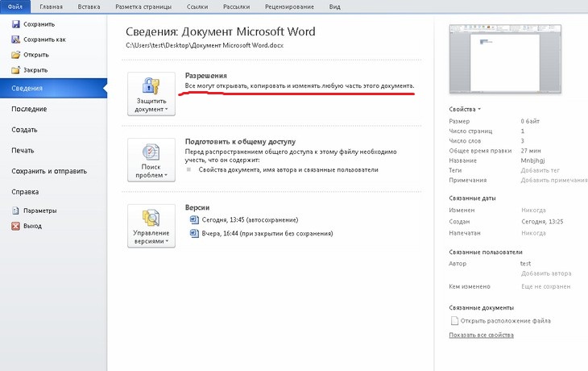Screen dimensions: 588x371
Task: Click the file location document icon
Action: 454,321
